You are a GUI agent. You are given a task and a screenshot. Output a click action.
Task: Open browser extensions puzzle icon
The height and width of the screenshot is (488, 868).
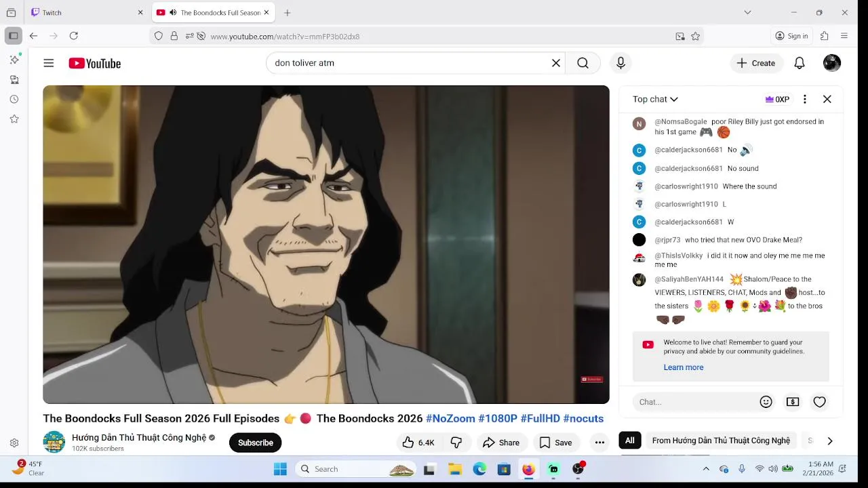click(825, 36)
